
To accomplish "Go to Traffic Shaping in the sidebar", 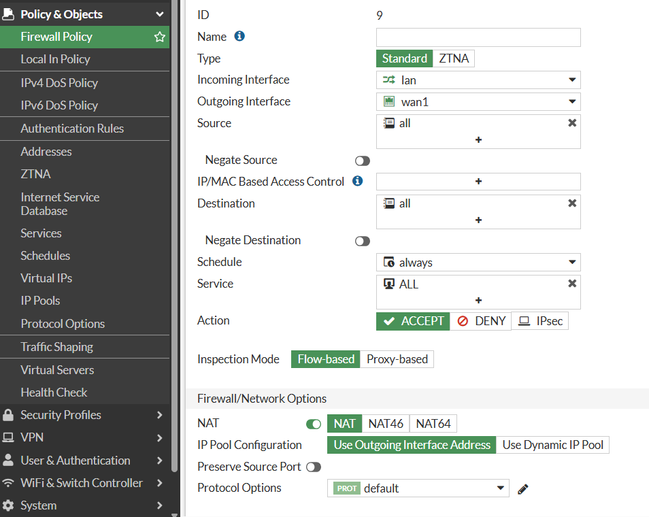I will point(57,347).
